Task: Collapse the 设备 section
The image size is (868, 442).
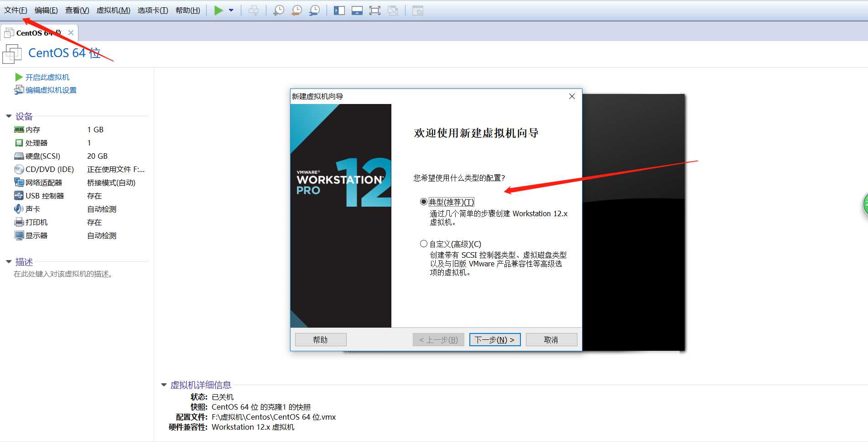Action: click(9, 116)
